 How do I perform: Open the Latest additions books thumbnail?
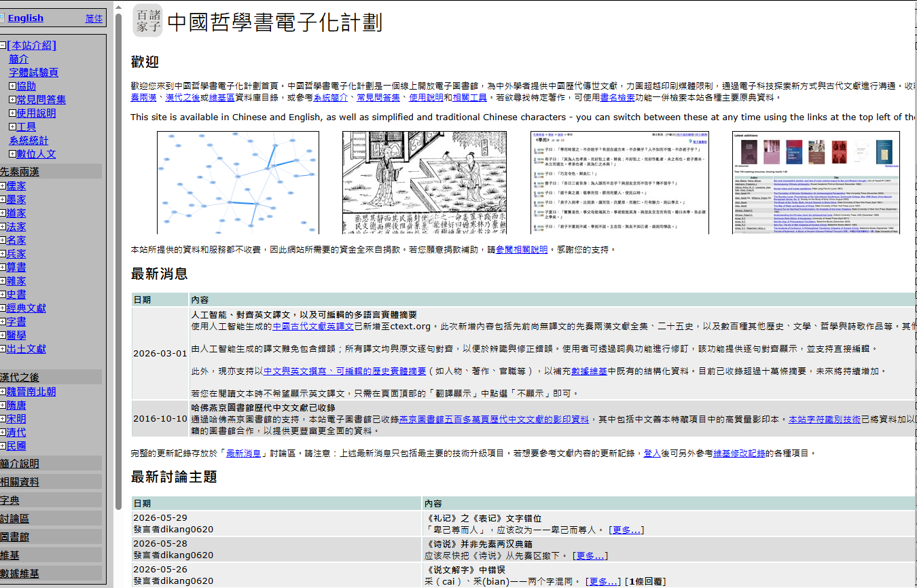coord(816,183)
